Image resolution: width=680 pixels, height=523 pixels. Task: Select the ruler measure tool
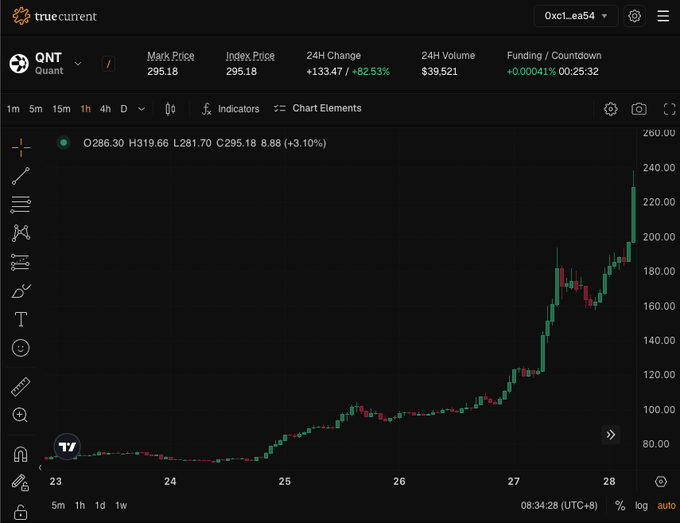pos(20,387)
